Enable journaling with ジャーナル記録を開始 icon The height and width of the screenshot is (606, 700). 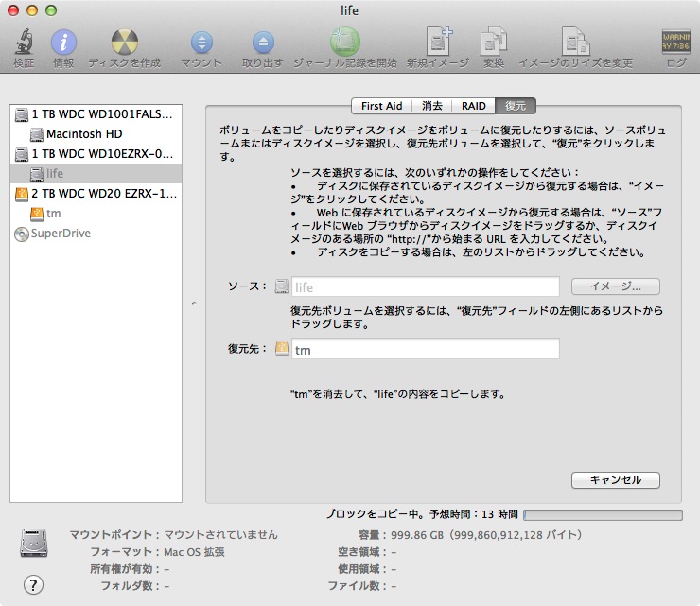(x=344, y=43)
